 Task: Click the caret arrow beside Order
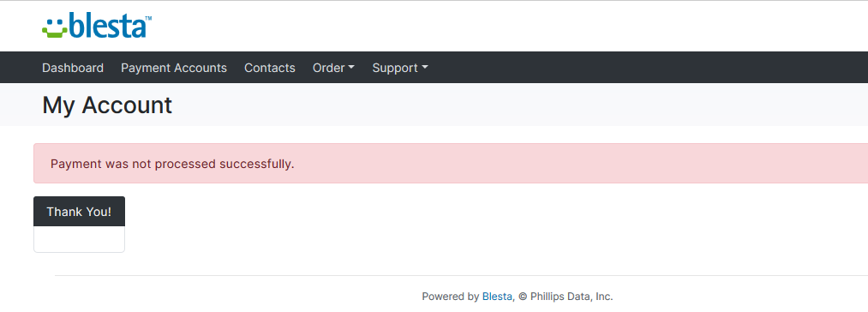coord(351,68)
